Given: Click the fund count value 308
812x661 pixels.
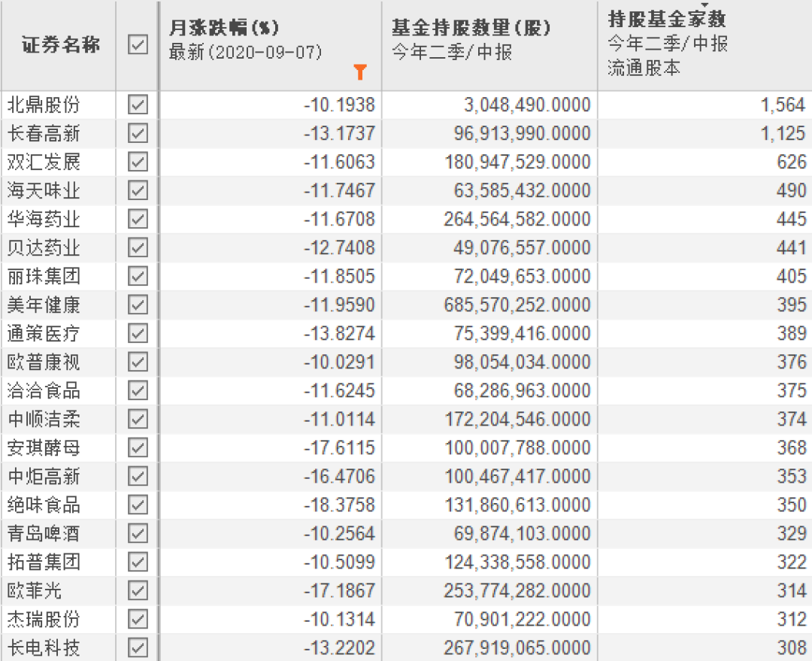Looking at the screenshot, I should [791, 647].
